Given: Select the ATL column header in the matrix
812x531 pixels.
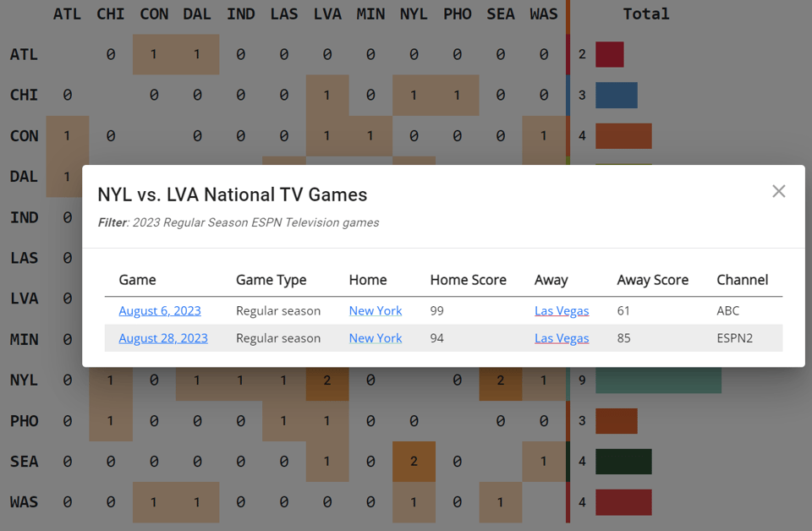Looking at the screenshot, I should [67, 14].
